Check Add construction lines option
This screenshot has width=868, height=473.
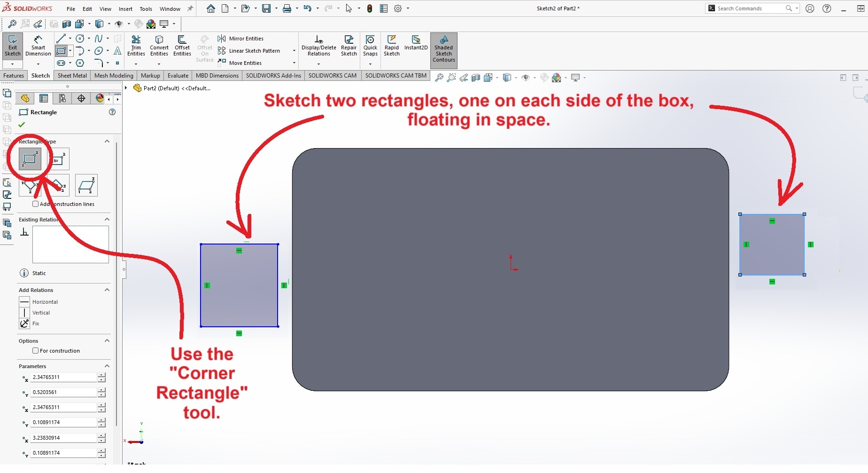point(36,204)
